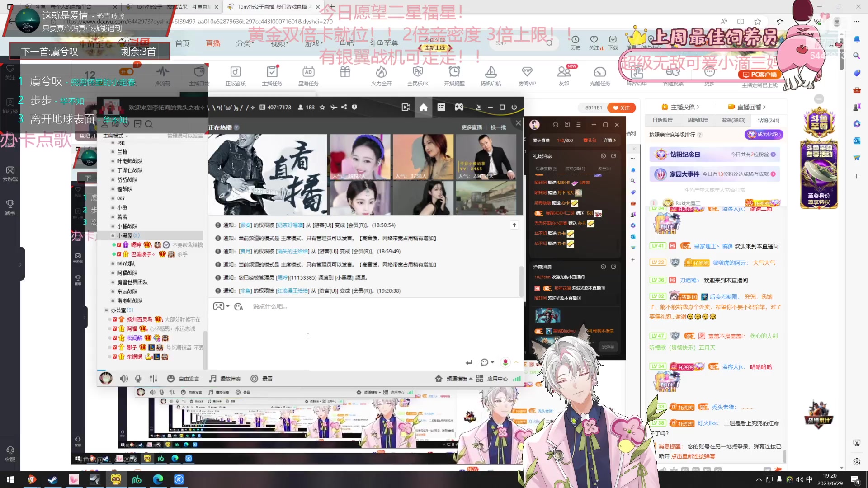Screen dimensions: 868x488
Task: Collapse the 小黑屋 channel group
Action: (113, 235)
